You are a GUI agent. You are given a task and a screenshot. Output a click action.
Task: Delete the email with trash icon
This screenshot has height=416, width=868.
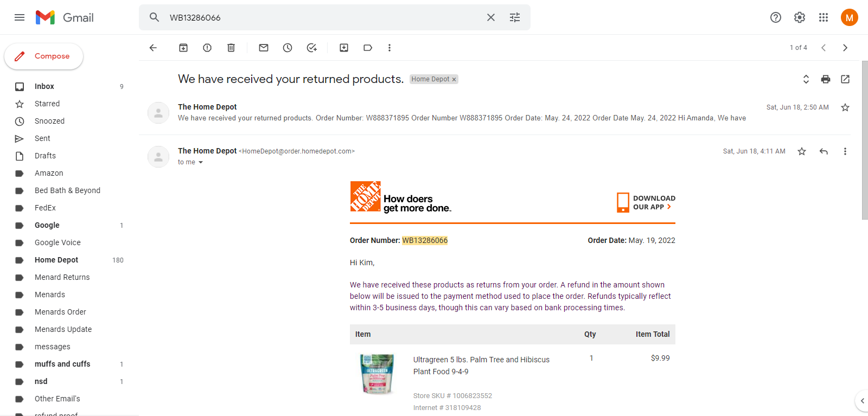[231, 48]
